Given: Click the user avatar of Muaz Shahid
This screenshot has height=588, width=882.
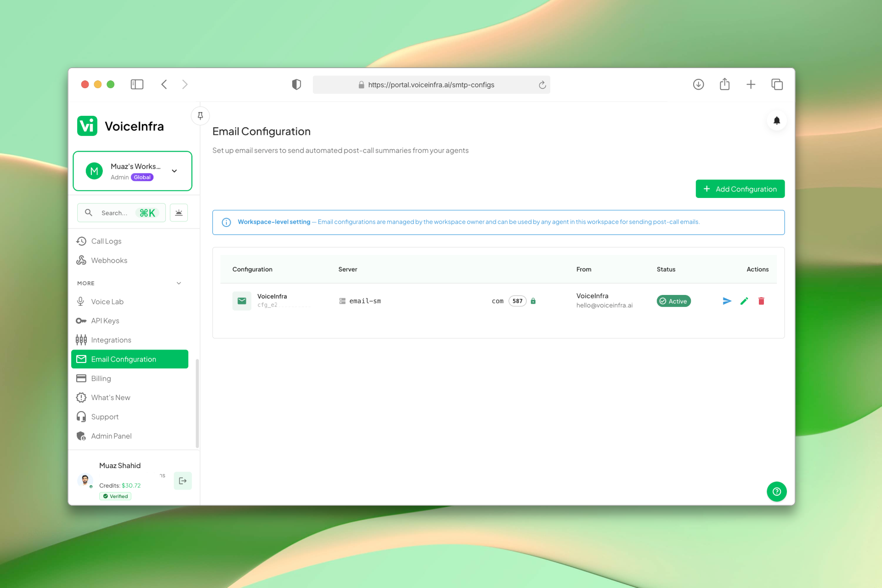Looking at the screenshot, I should tap(85, 481).
